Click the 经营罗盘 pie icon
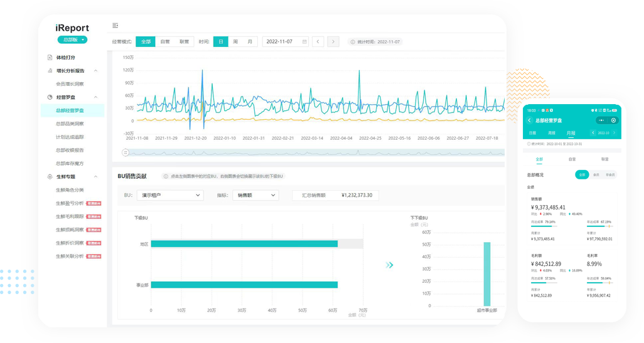This screenshot has width=644, height=343. coord(50,97)
